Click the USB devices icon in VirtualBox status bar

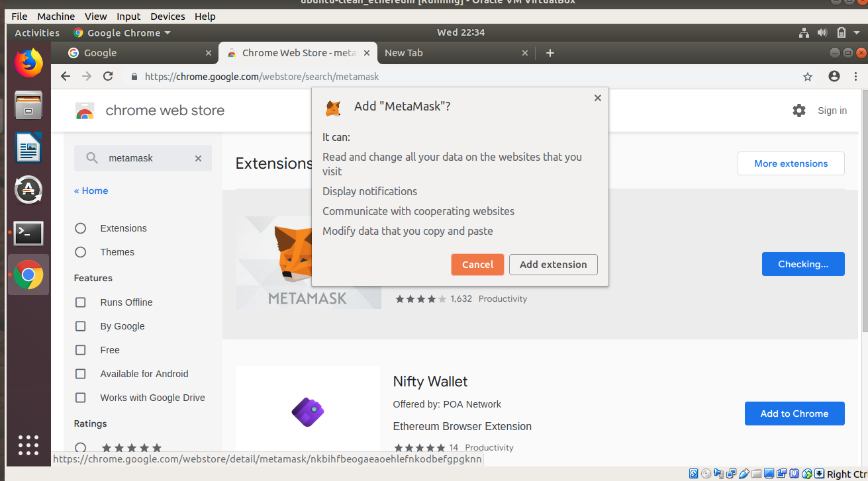point(743,474)
